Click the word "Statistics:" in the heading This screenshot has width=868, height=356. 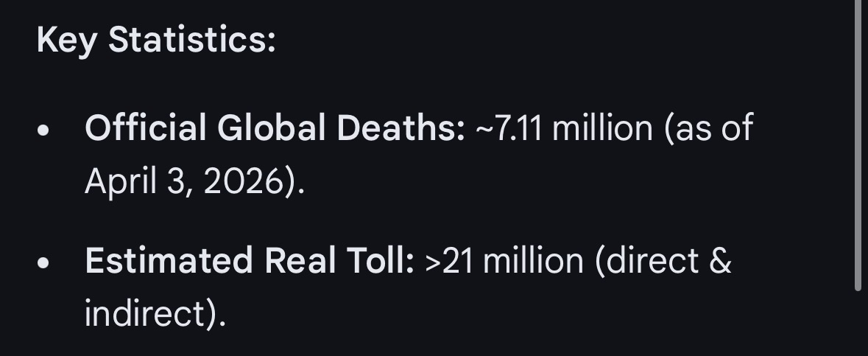click(x=192, y=40)
